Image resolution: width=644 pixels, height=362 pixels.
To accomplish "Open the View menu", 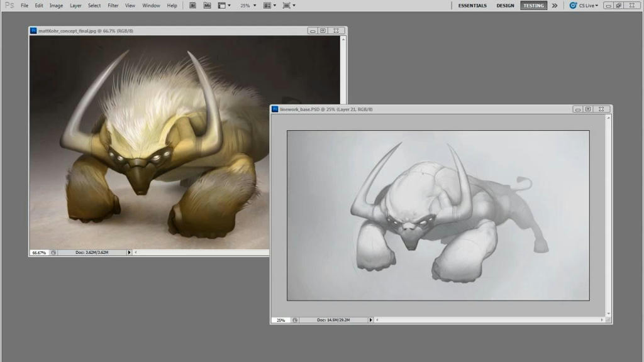I will point(130,5).
